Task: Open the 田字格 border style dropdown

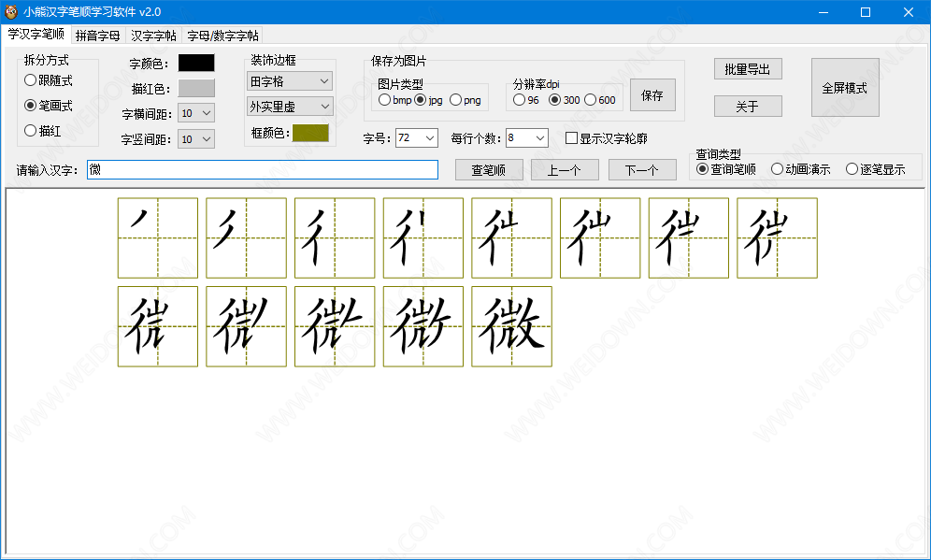Action: [290, 81]
